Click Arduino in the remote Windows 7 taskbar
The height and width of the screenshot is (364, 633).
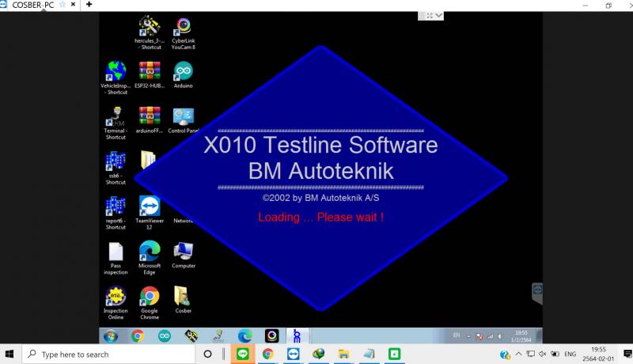165,336
